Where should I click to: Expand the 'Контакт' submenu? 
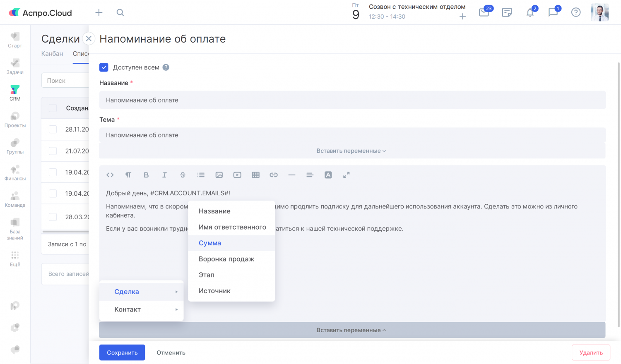click(141, 309)
